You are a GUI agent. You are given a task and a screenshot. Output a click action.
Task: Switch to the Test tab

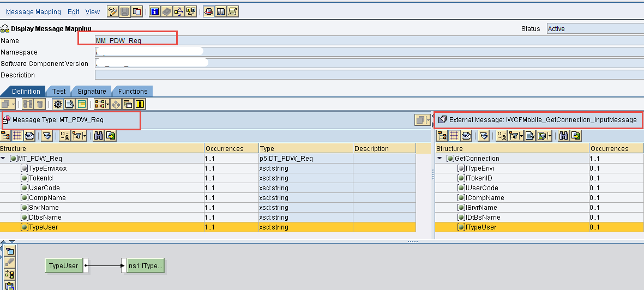click(x=59, y=92)
